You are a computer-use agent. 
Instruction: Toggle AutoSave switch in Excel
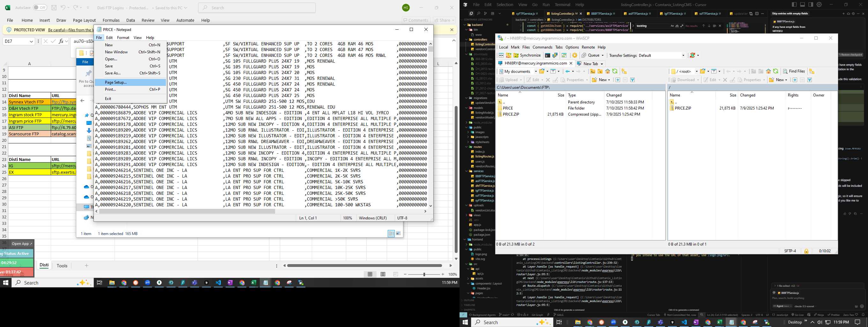coord(40,7)
